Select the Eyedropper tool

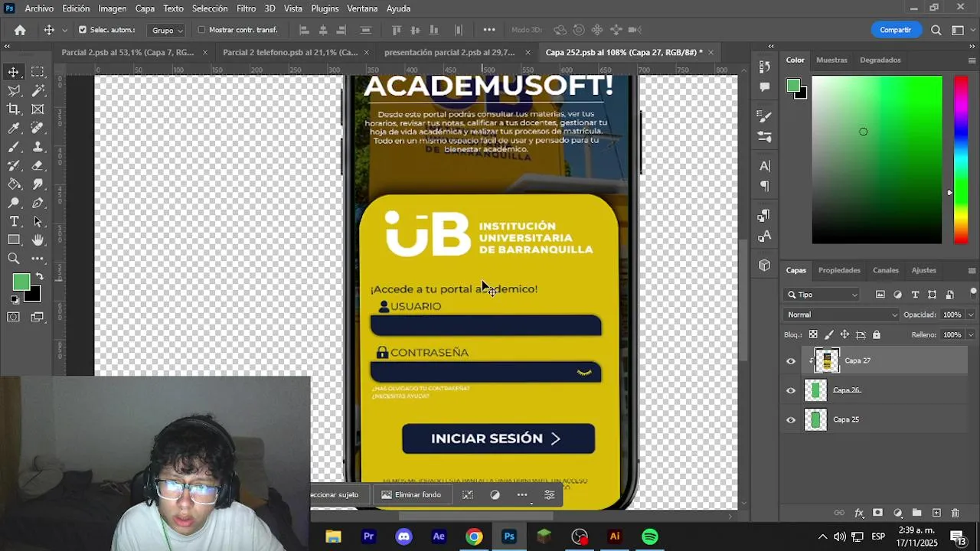pos(14,129)
